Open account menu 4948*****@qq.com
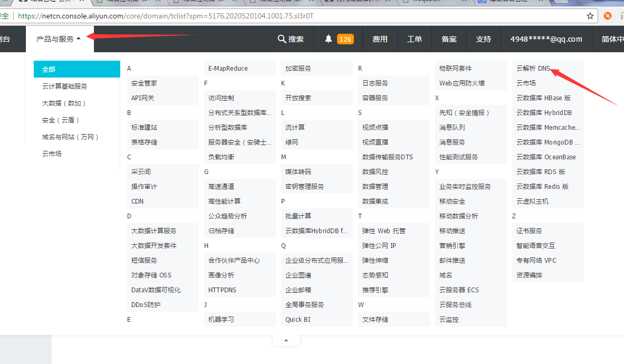Screen dimensions: 624x364 (546, 39)
